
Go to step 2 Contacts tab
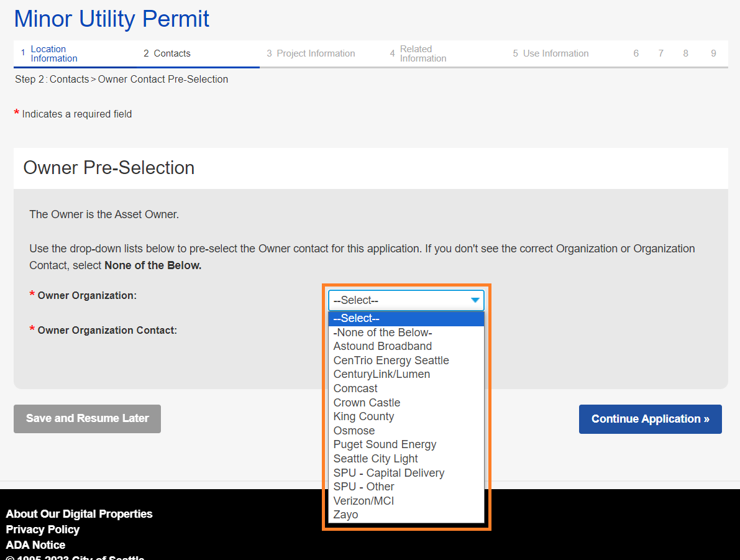(x=171, y=53)
